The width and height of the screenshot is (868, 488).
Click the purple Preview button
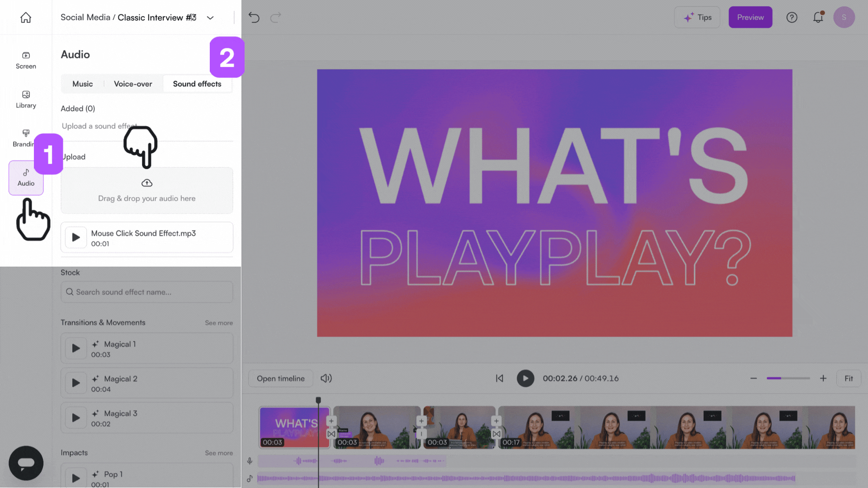(750, 18)
